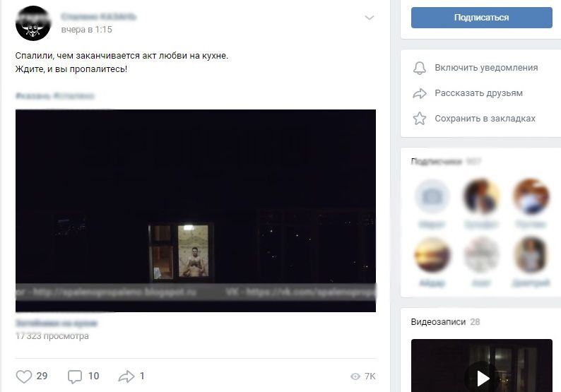Click the post timestamp вчера в 1:15

87,30
